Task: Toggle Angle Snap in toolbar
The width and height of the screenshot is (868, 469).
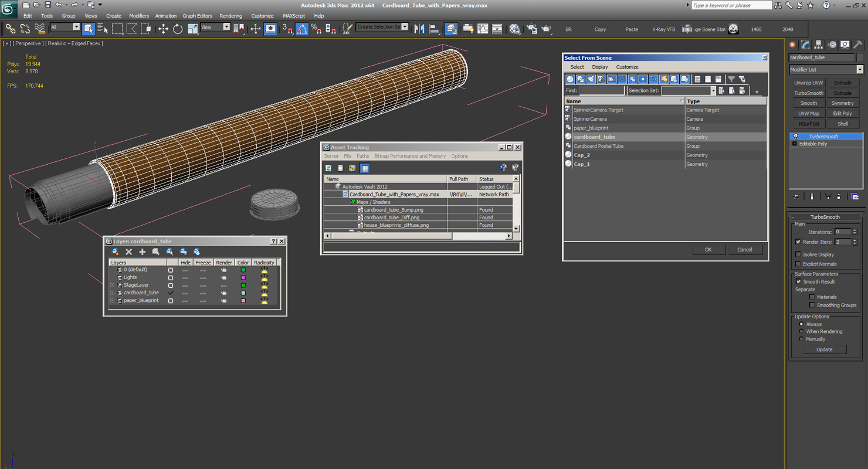Action: point(302,29)
